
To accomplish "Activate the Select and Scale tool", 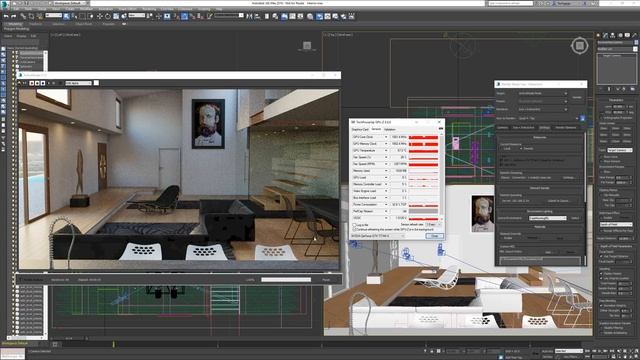I will [116, 16].
